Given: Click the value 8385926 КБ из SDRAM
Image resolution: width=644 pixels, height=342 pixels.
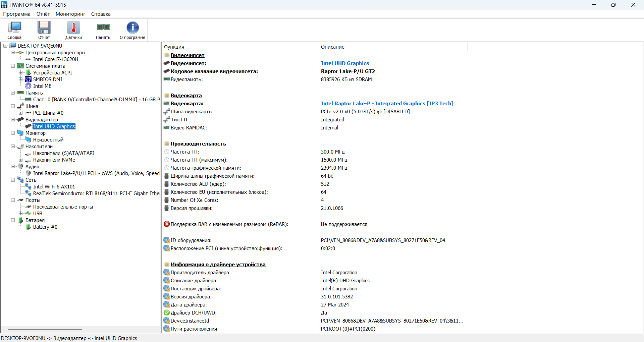Looking at the screenshot, I should point(346,79).
